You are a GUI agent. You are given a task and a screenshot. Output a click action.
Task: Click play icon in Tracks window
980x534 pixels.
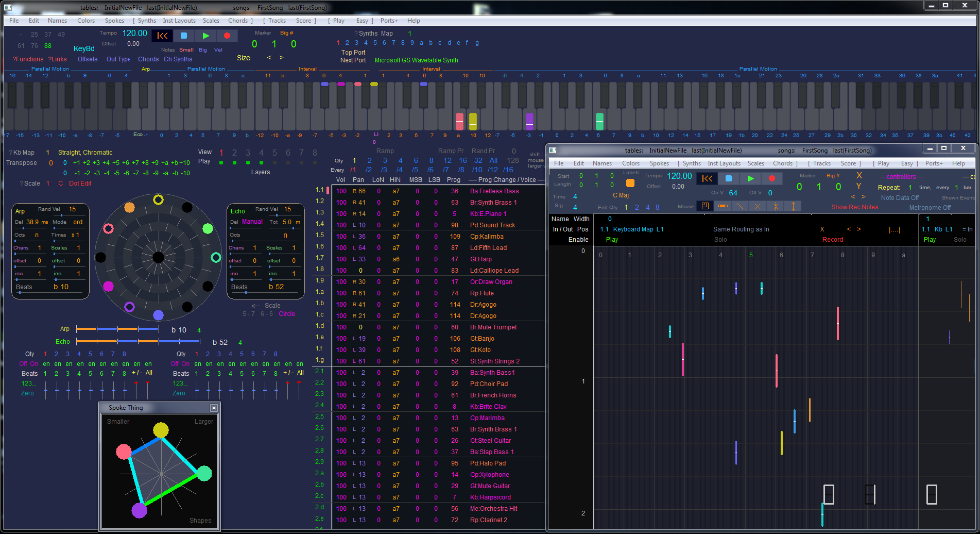tap(750, 178)
